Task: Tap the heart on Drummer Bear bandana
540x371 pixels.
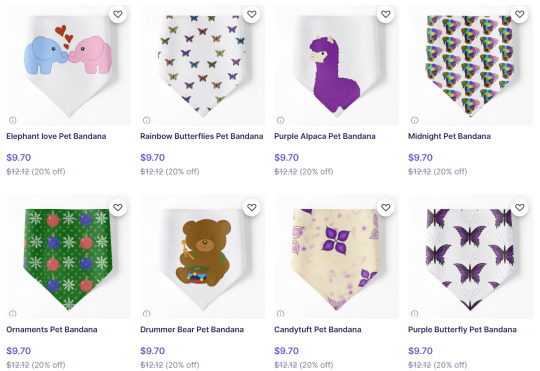Action: (x=252, y=207)
